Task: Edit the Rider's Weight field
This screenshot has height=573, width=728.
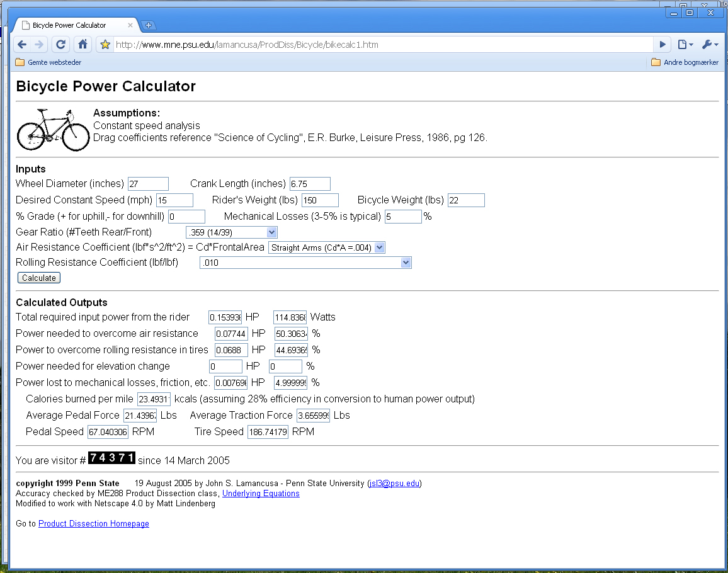Action: point(320,200)
